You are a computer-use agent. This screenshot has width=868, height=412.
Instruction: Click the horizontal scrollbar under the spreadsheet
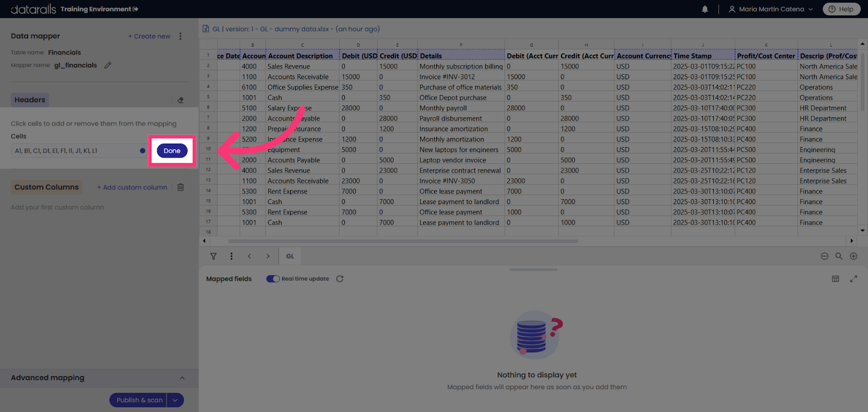coord(403,241)
